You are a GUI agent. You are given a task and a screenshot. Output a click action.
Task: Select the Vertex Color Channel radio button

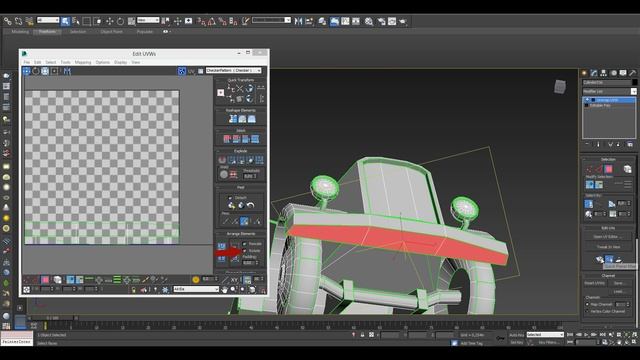pos(587,311)
